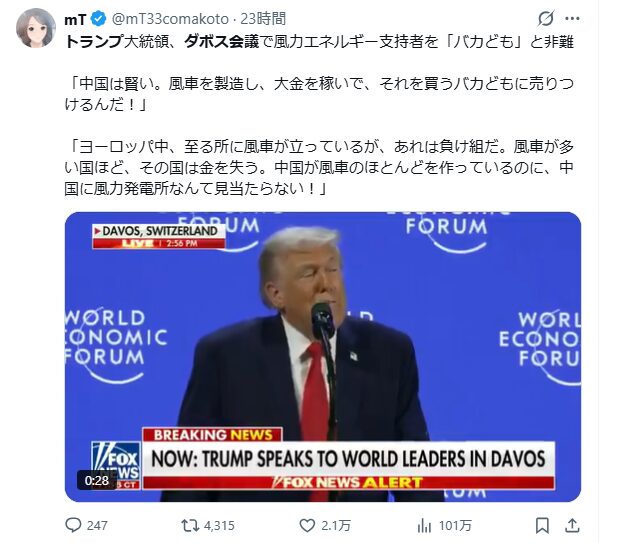Screen dimensions: 618x543
Task: Open view analytics bar chart icon
Action: pyautogui.click(x=424, y=526)
